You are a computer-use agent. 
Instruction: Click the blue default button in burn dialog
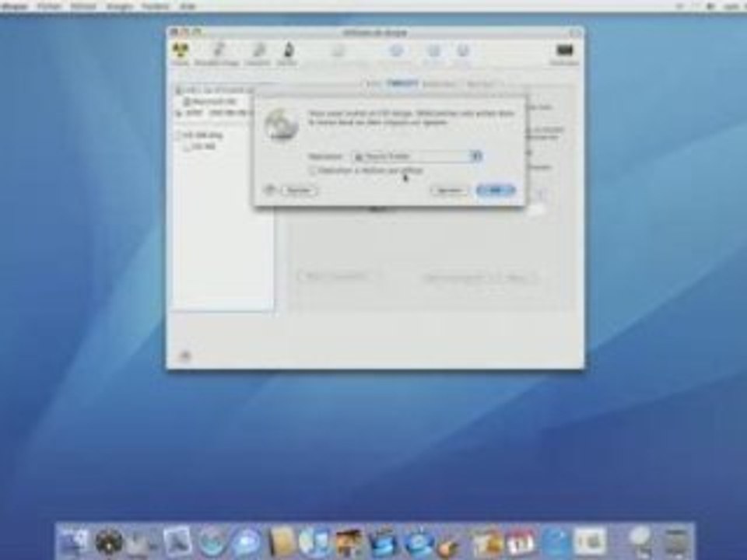(x=496, y=191)
